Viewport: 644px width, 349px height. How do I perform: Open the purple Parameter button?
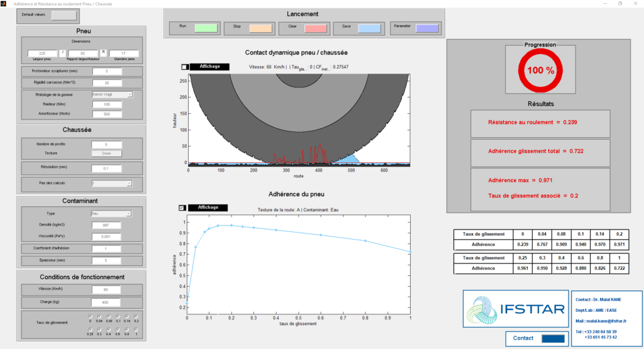426,28
